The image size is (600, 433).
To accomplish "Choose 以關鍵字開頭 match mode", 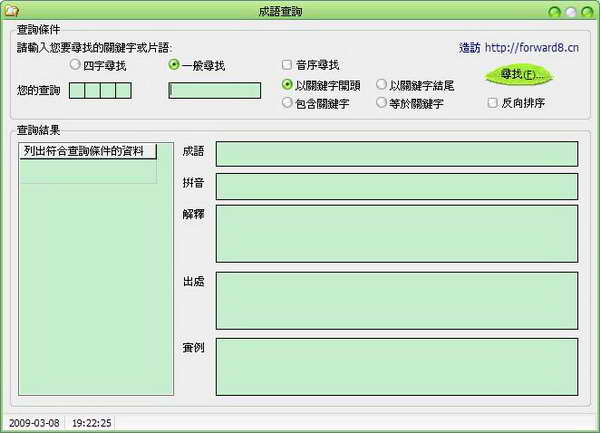I will (288, 85).
